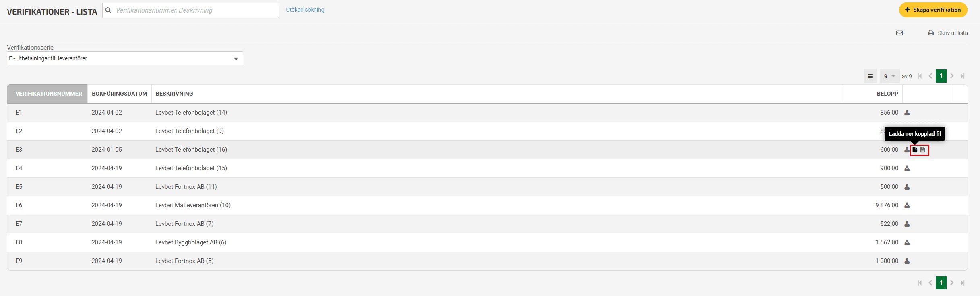Open the rows-per-page dropdown showing 9

point(890,76)
